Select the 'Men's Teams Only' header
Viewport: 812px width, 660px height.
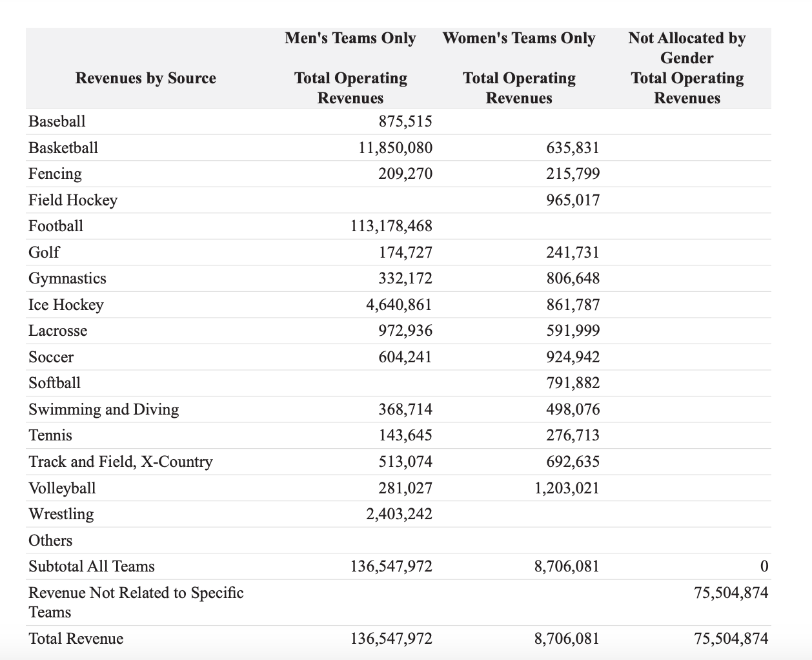click(350, 38)
